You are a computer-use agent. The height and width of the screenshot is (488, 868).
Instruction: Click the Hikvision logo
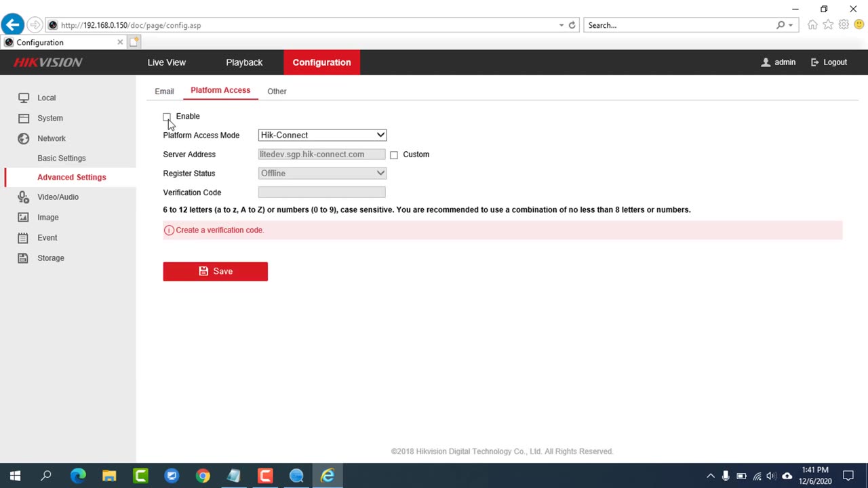point(48,62)
